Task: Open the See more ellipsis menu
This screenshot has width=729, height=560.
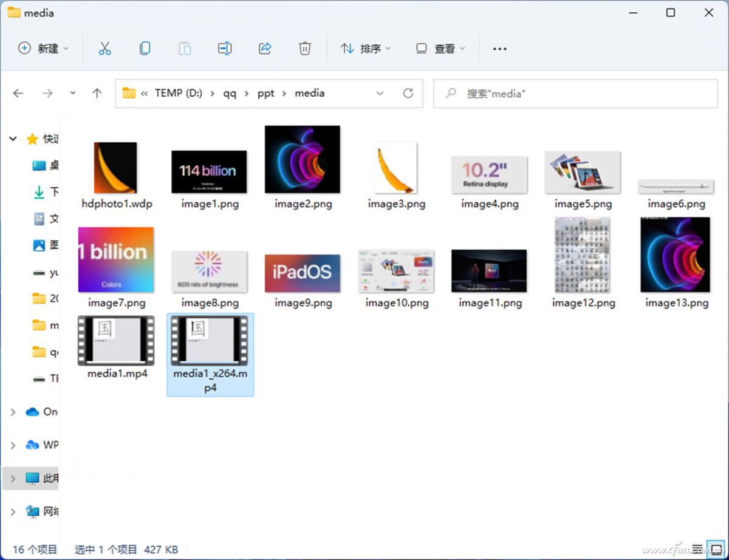Action: (499, 48)
